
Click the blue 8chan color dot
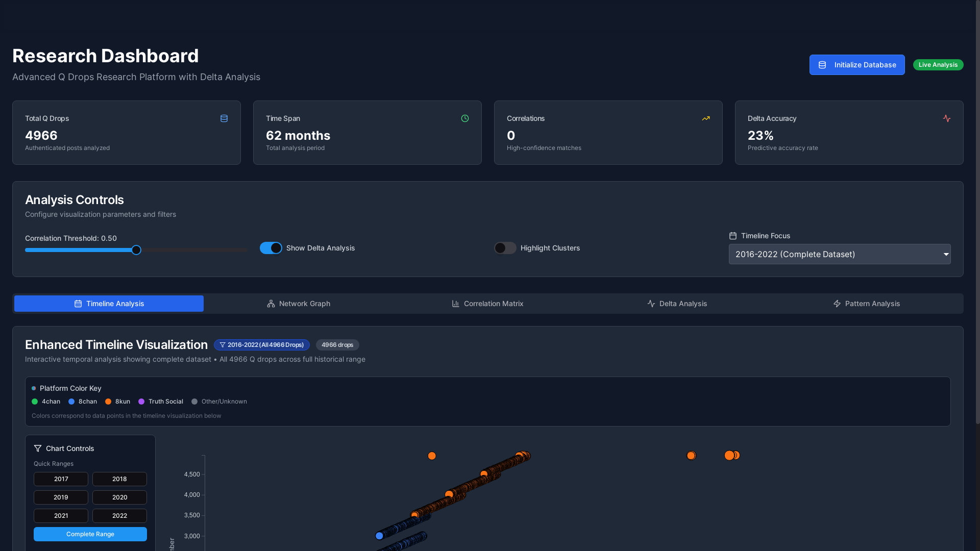click(71, 402)
